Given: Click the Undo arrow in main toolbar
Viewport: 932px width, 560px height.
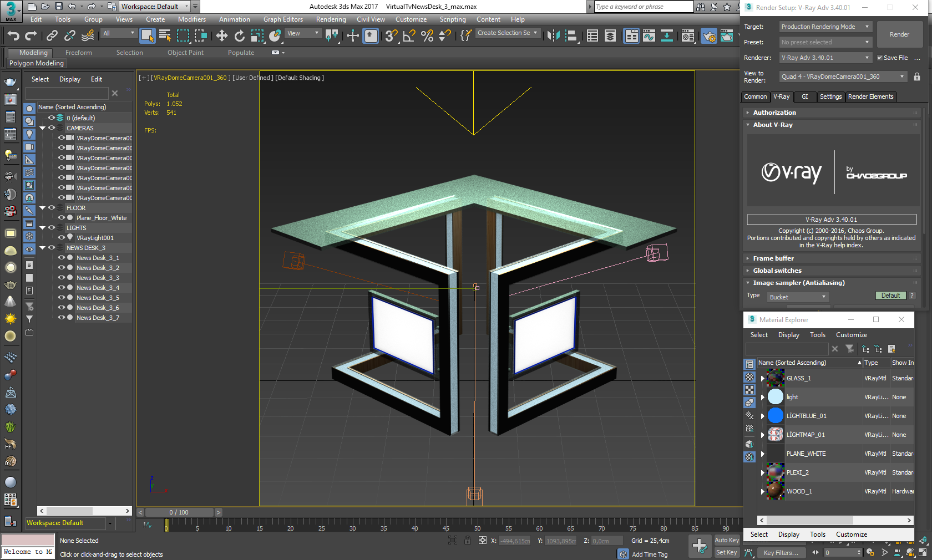Looking at the screenshot, I should 13,35.
